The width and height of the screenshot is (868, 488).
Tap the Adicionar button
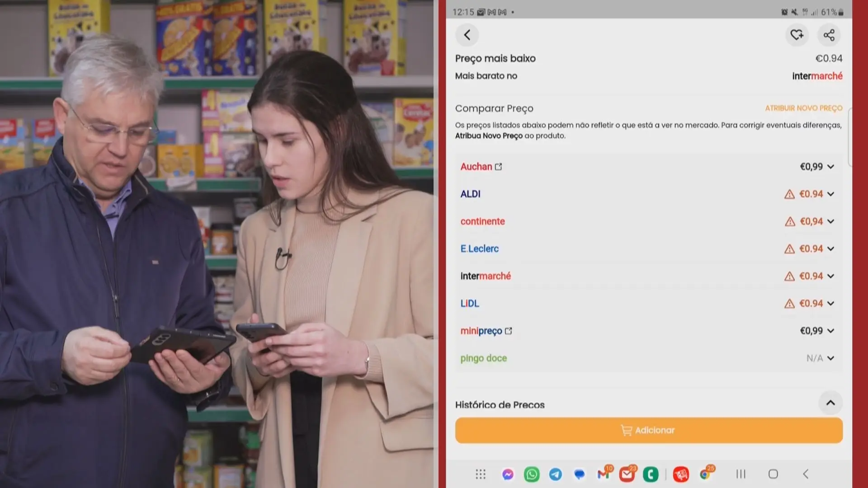click(x=649, y=430)
